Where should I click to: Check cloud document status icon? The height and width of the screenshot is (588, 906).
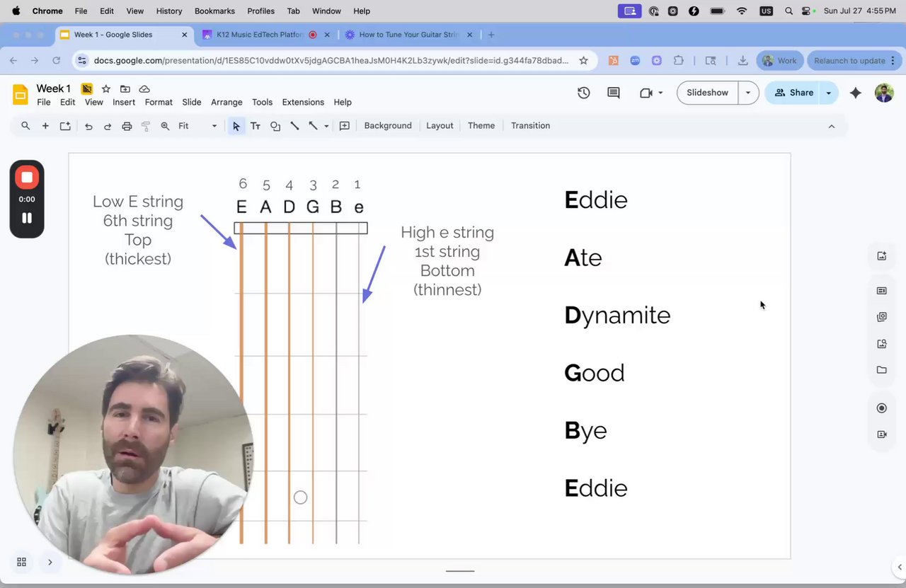point(144,88)
